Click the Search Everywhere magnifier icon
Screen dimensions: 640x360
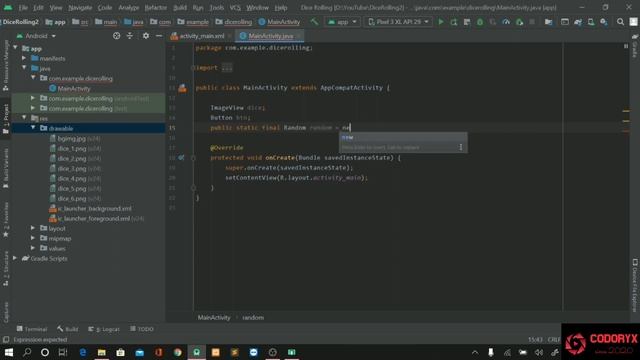coord(620,22)
